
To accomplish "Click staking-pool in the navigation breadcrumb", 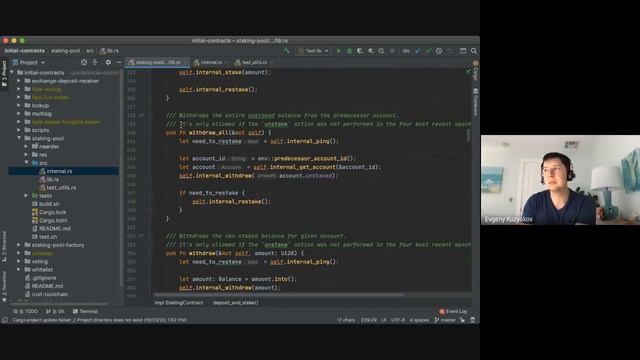I will pos(65,51).
